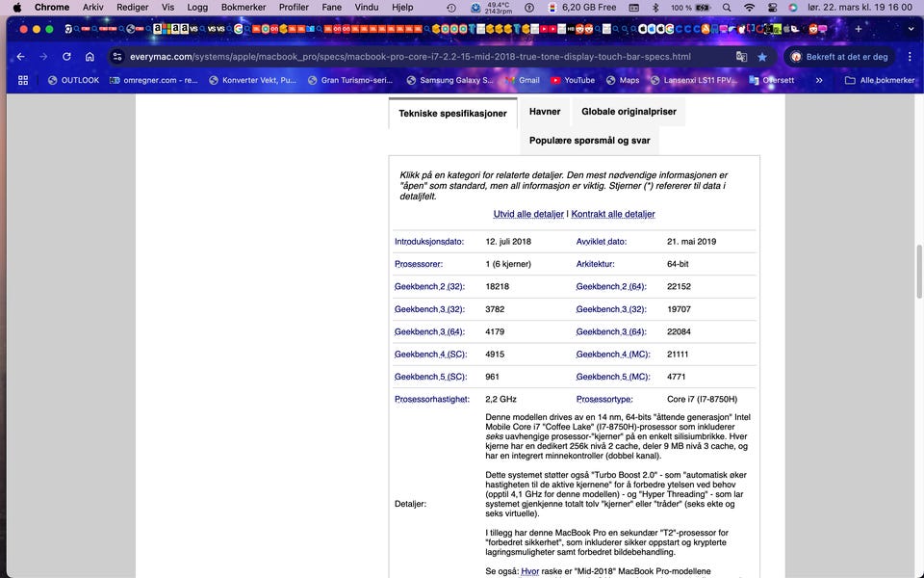Screen dimensions: 924x578
Task: Open the Bokmerker menu
Action: (x=242, y=7)
